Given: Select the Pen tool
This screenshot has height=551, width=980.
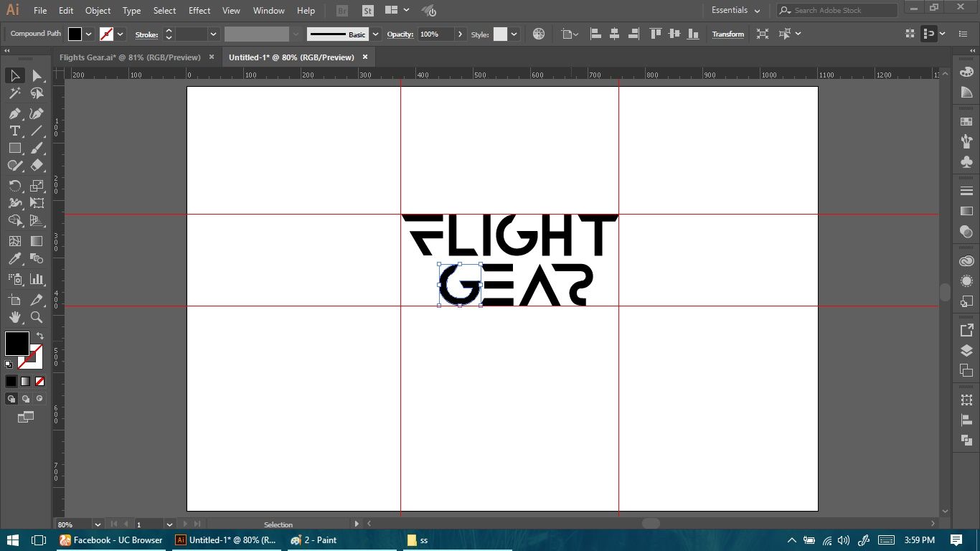Looking at the screenshot, I should pos(14,113).
